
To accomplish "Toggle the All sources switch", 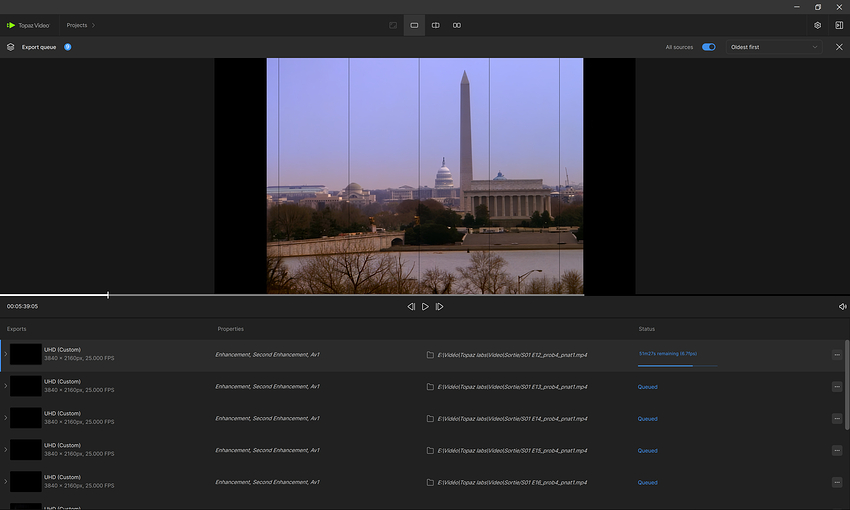I will pos(709,47).
